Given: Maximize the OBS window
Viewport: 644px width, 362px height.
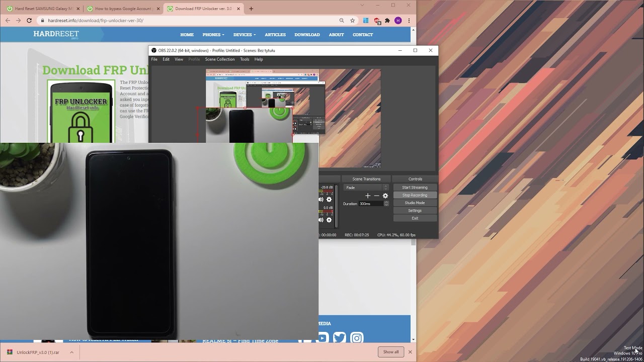Looking at the screenshot, I should pyautogui.click(x=415, y=50).
